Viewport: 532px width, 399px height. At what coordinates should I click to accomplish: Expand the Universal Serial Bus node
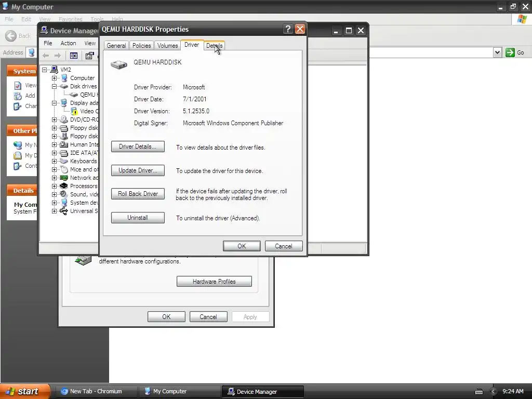click(54, 211)
